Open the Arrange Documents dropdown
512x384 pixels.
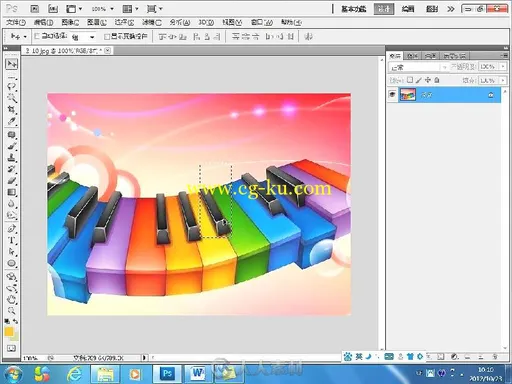[x=130, y=9]
